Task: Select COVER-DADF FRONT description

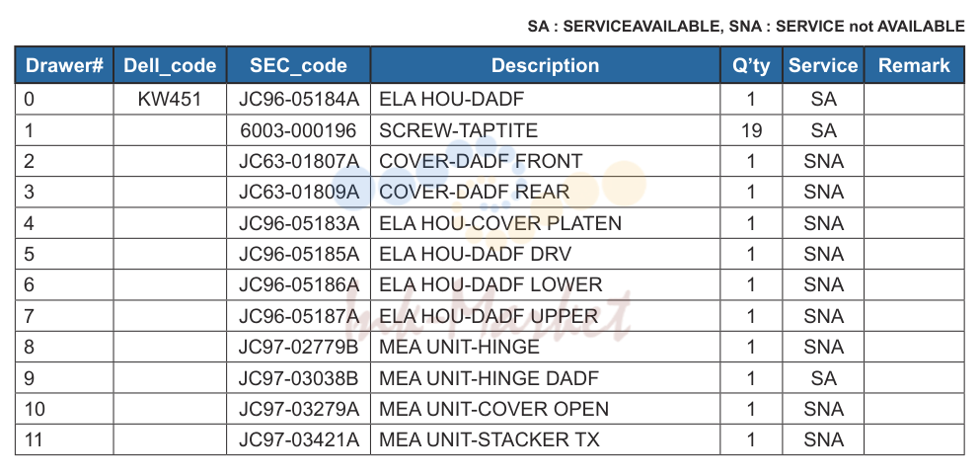Action: [481, 161]
